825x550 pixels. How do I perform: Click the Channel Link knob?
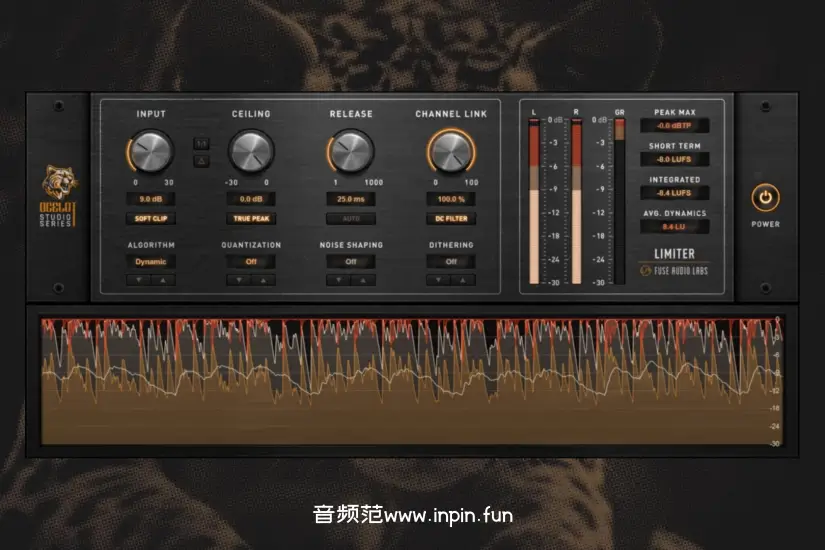451,152
